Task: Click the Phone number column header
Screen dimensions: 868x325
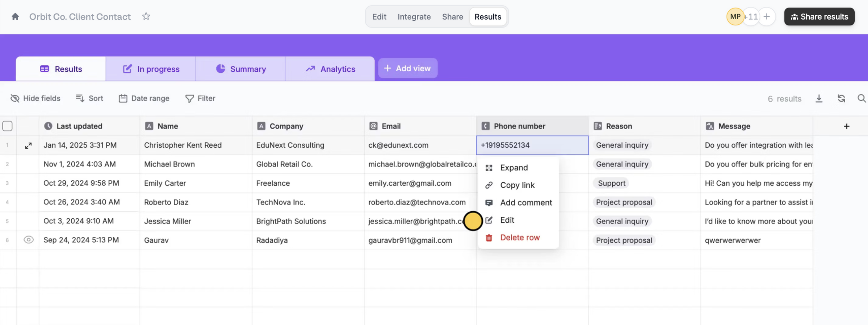Action: point(532,126)
